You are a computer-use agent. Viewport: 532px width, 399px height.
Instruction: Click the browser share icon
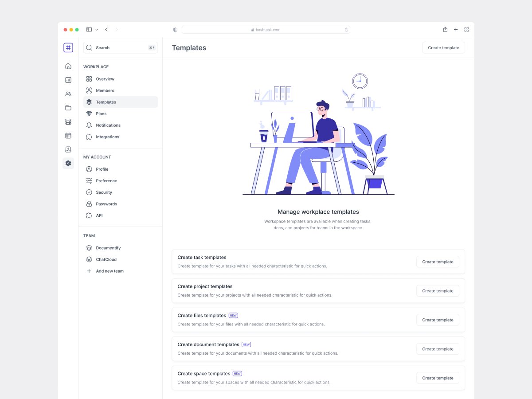(445, 29)
